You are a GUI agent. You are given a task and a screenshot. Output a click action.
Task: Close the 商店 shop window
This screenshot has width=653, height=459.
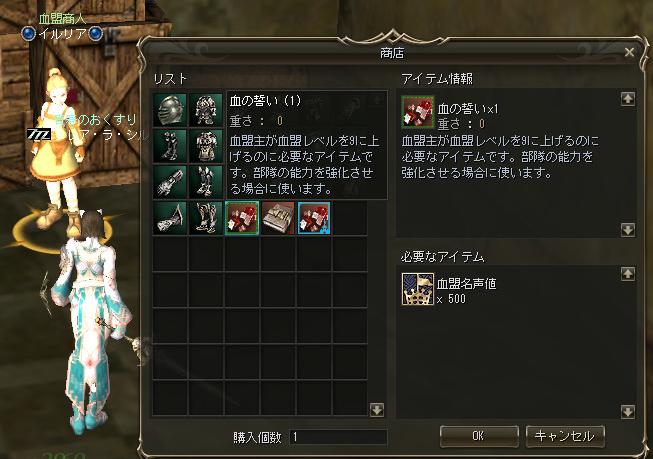pyautogui.click(x=629, y=52)
